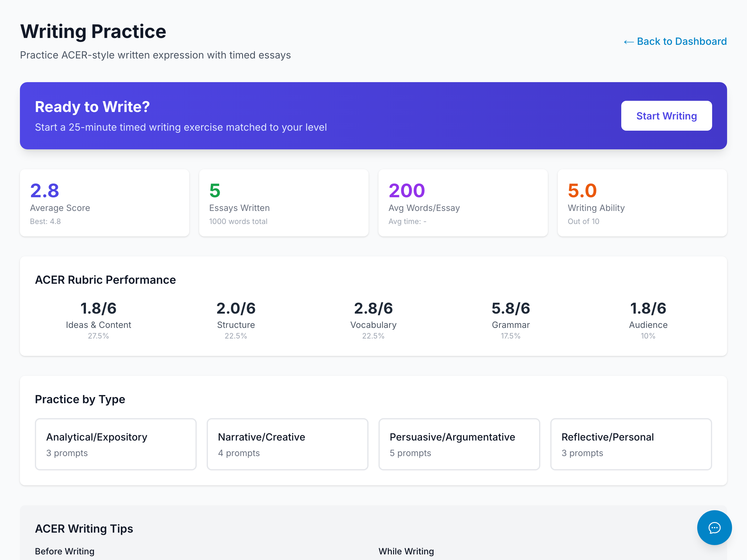
Task: Click the ACER Writing Tips heading
Action: (x=84, y=529)
